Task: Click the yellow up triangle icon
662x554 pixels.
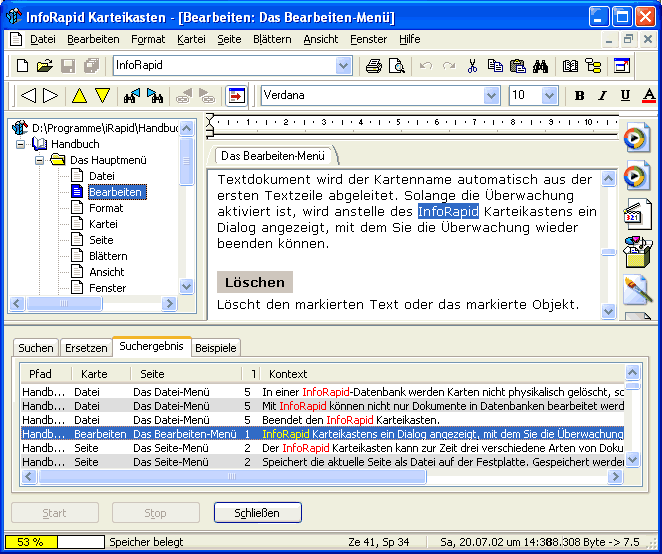Action: pyautogui.click(x=79, y=95)
